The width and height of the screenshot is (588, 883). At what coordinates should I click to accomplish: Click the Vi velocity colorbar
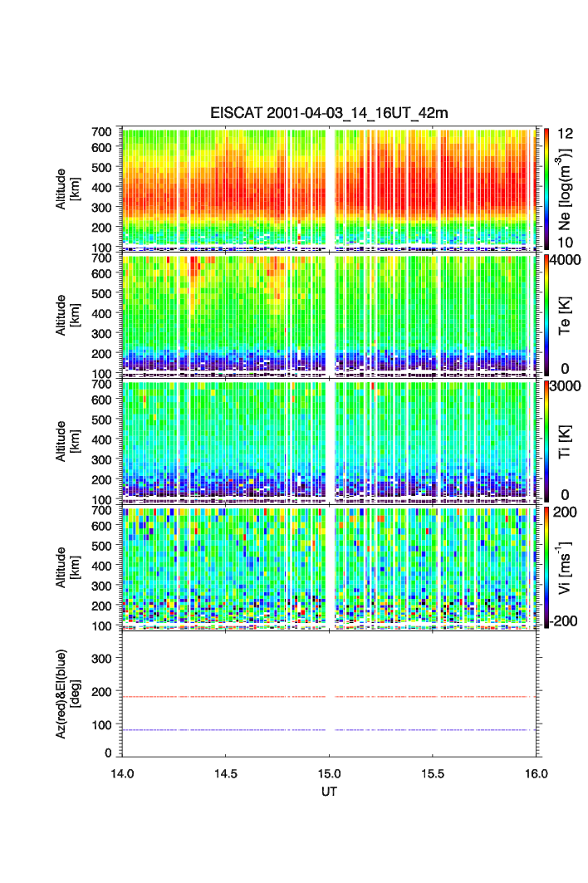(x=546, y=567)
